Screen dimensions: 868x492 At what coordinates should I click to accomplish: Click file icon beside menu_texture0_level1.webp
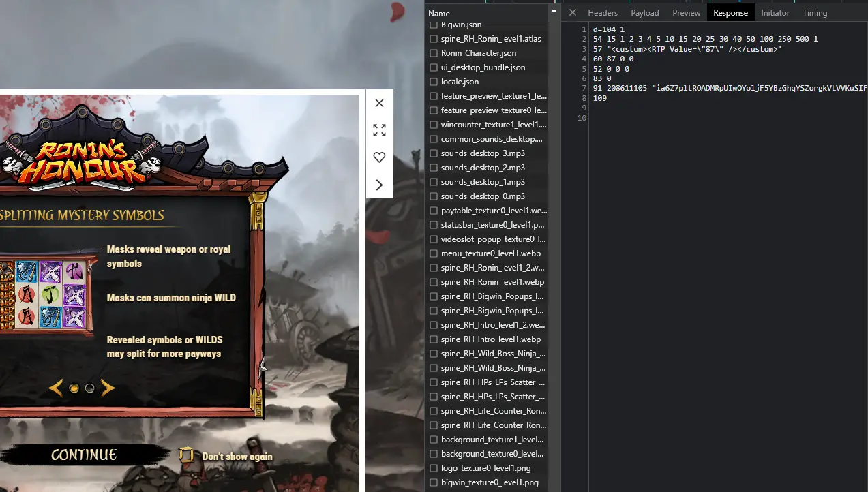click(x=434, y=253)
